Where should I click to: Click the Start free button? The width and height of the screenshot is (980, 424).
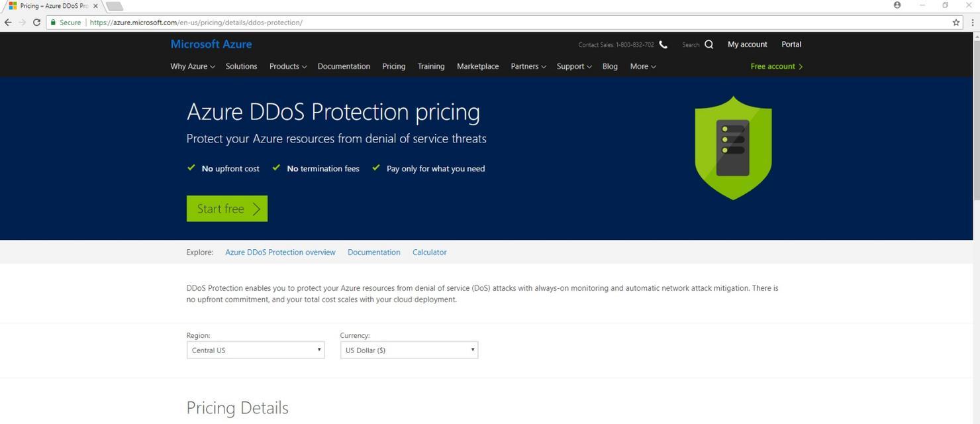(x=227, y=209)
